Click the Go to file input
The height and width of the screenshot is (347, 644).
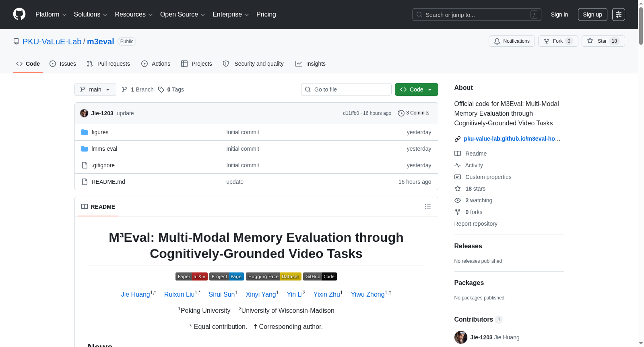[x=346, y=89]
